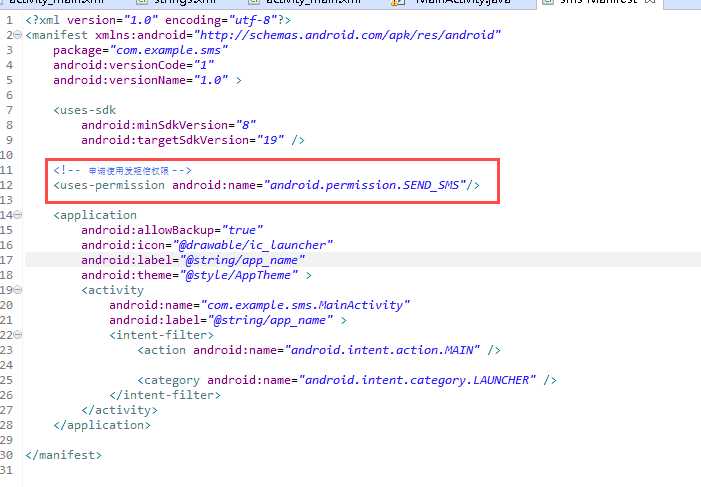Collapse the intent-filter fold marker
This screenshot has width=701, height=487.
[18, 335]
